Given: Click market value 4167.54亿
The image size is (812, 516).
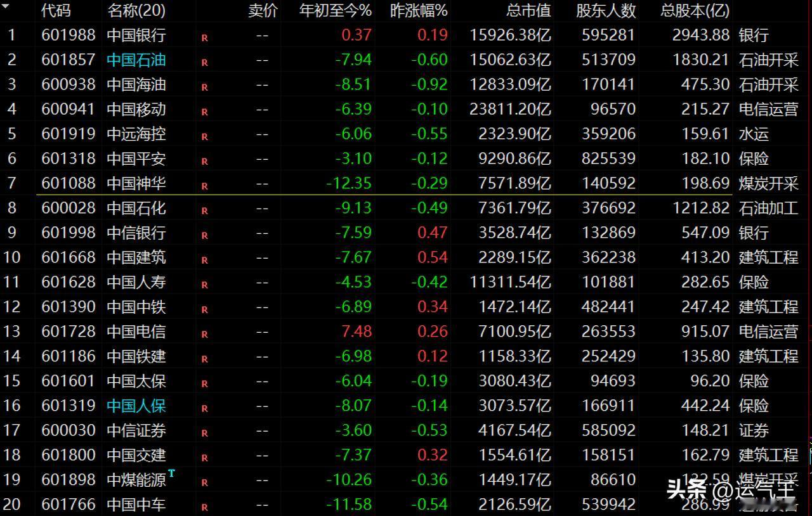Looking at the screenshot, I should (x=515, y=430).
